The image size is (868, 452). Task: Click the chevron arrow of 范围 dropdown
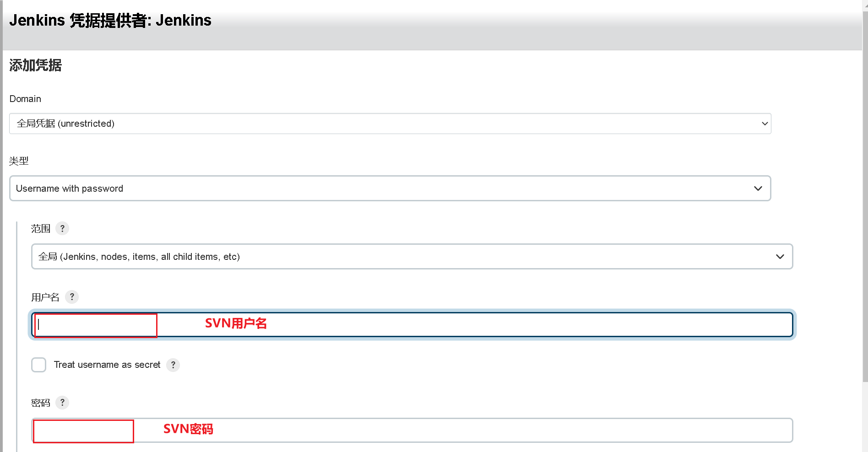pos(780,257)
